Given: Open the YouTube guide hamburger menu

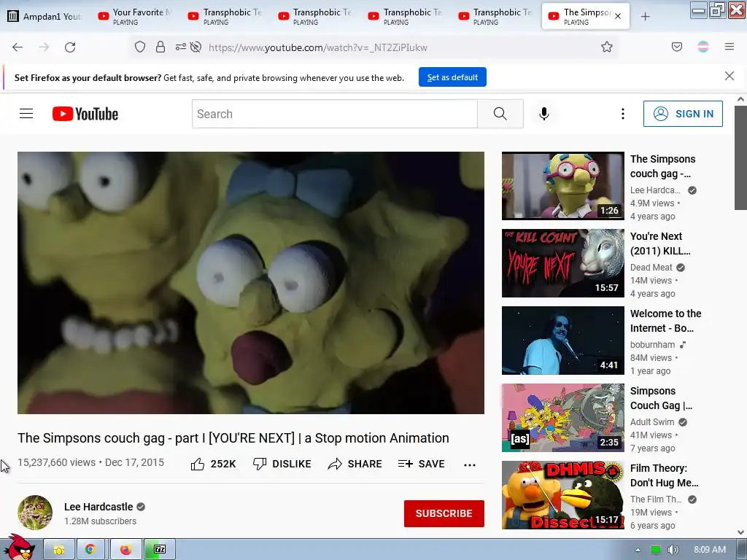Looking at the screenshot, I should pos(26,113).
